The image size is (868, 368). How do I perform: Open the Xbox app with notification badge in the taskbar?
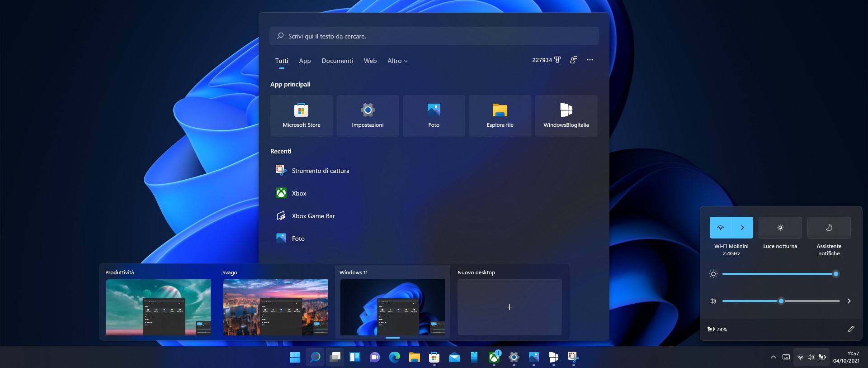tap(494, 357)
